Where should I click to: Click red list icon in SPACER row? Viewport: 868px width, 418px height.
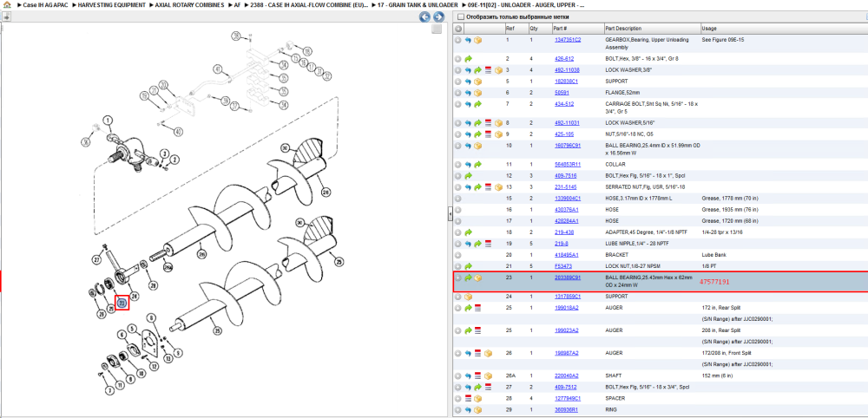(468, 398)
